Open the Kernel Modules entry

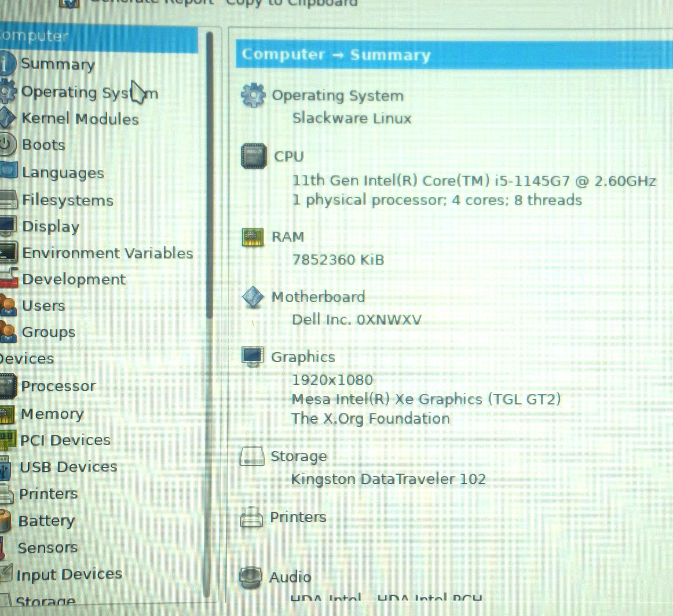click(x=81, y=119)
